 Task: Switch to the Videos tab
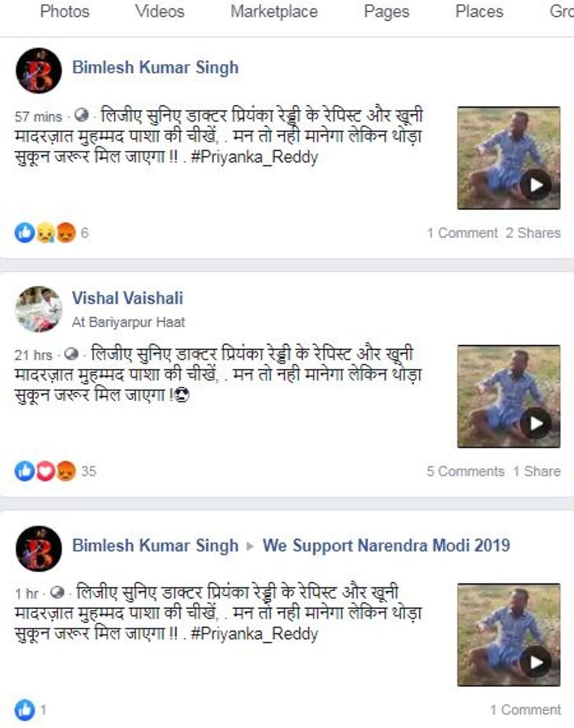point(160,12)
